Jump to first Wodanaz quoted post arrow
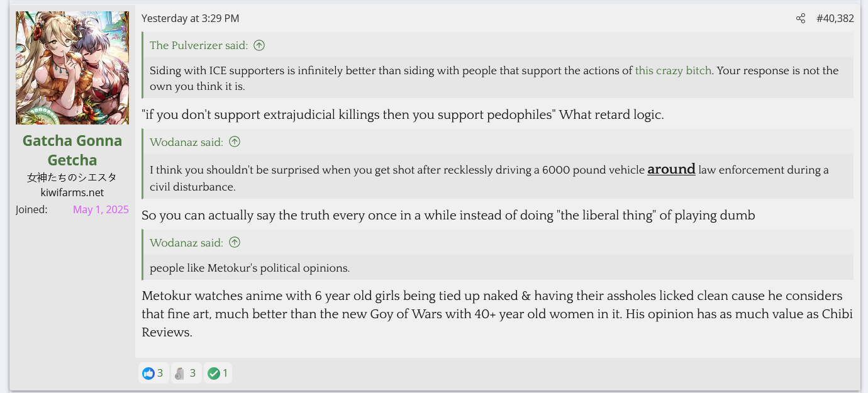 click(x=235, y=142)
